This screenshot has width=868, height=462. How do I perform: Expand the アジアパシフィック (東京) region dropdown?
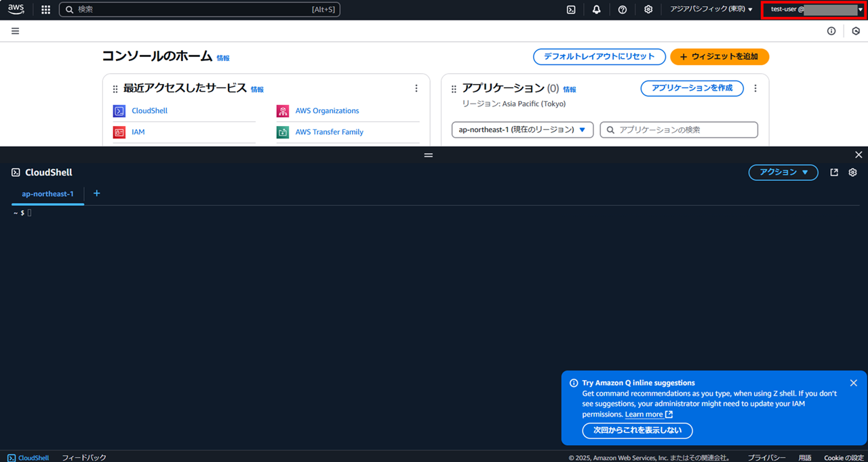point(711,9)
